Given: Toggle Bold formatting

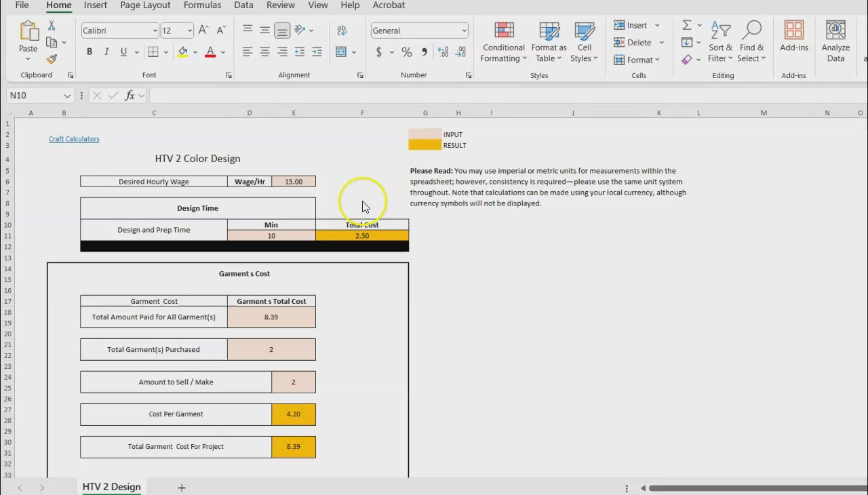Looking at the screenshot, I should click(90, 52).
